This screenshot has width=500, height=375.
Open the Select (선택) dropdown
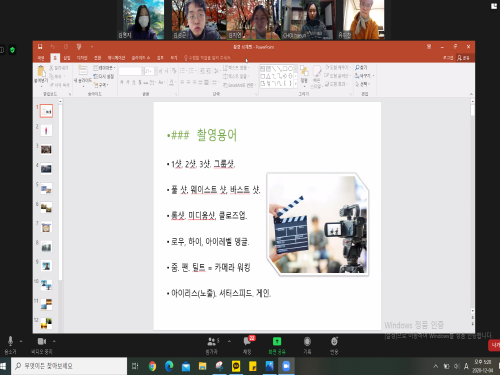362,84
